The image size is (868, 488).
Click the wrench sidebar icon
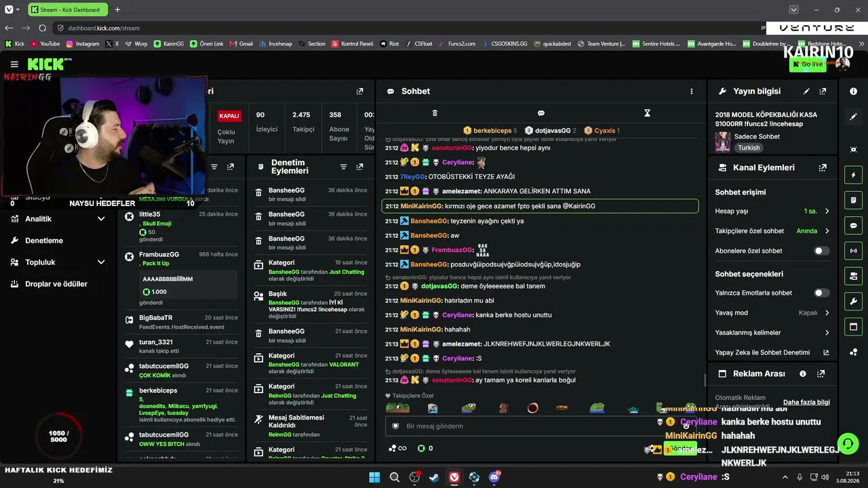pyautogui.click(x=853, y=302)
